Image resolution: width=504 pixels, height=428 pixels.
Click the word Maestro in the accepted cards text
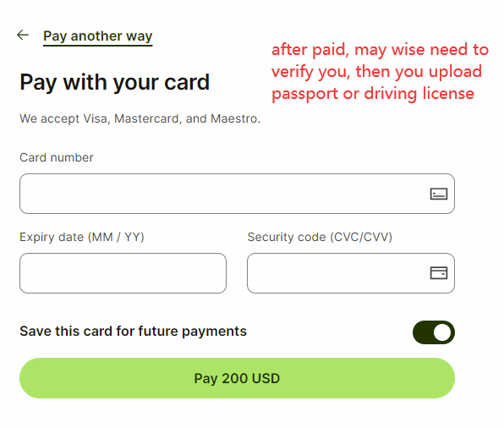[x=235, y=118]
